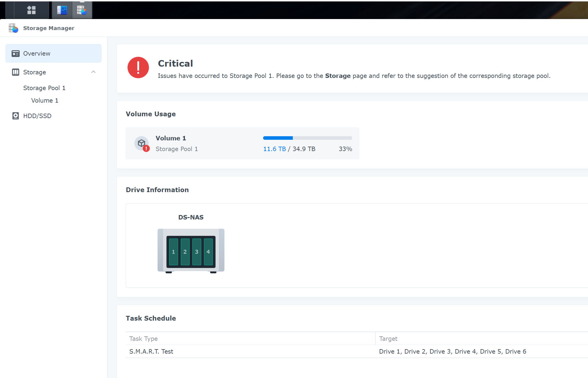Select the Overview sidebar icon
Screen dimensions: 588x378
tap(16, 53)
